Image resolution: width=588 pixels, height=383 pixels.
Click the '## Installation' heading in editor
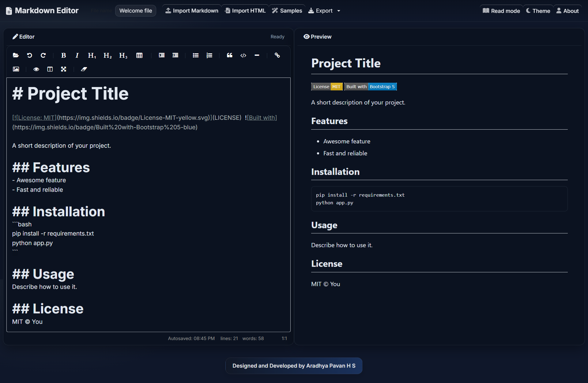pos(58,212)
